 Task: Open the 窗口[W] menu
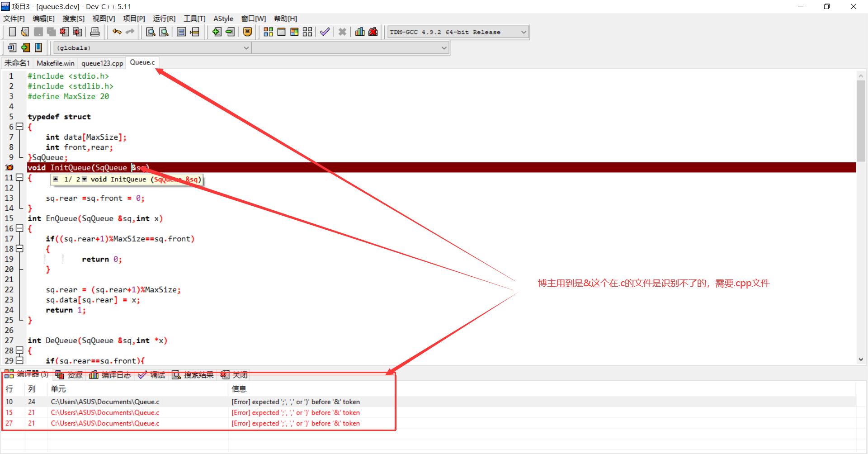(253, 19)
